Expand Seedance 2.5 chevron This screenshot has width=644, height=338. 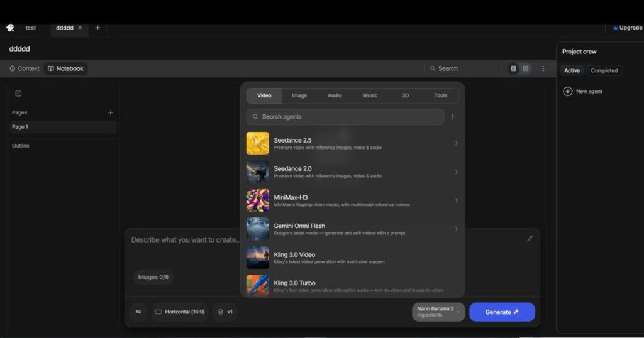click(x=457, y=143)
